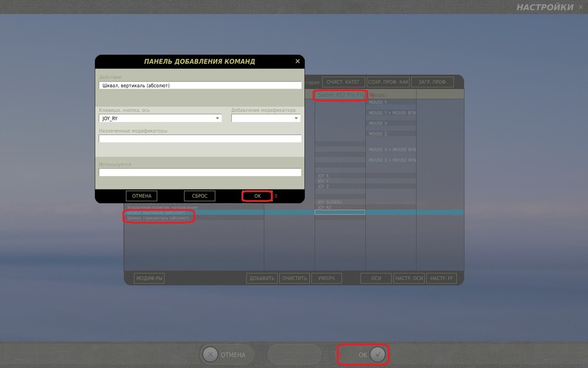Click ОТМЕНА inside the command panel dialog

pyautogui.click(x=141, y=196)
